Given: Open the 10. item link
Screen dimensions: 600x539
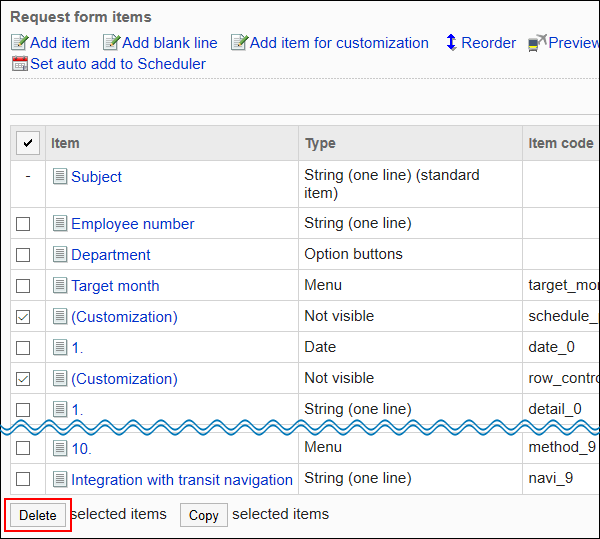Looking at the screenshot, I should 82,448.
